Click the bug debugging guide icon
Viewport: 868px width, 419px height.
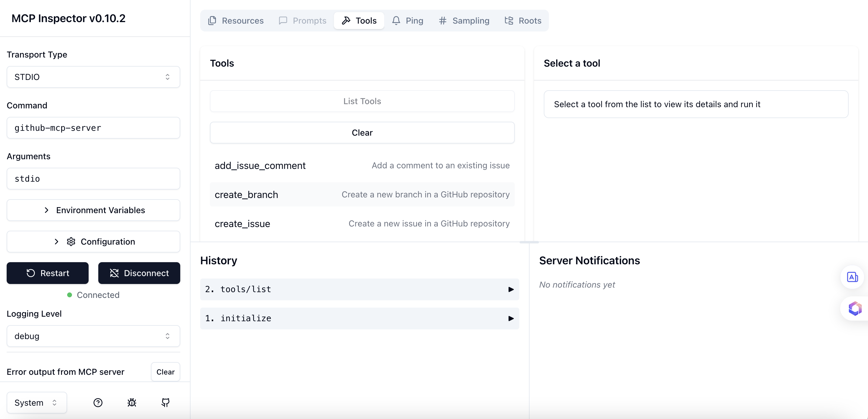coord(132,402)
